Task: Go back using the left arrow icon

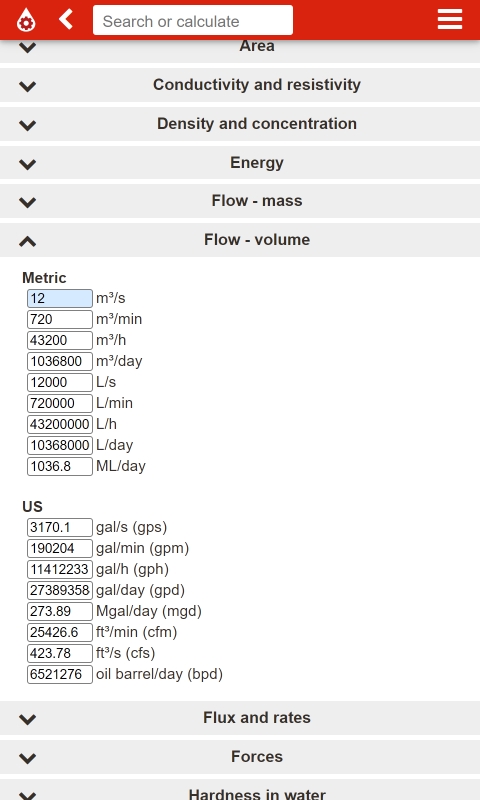Action: pyautogui.click(x=66, y=19)
